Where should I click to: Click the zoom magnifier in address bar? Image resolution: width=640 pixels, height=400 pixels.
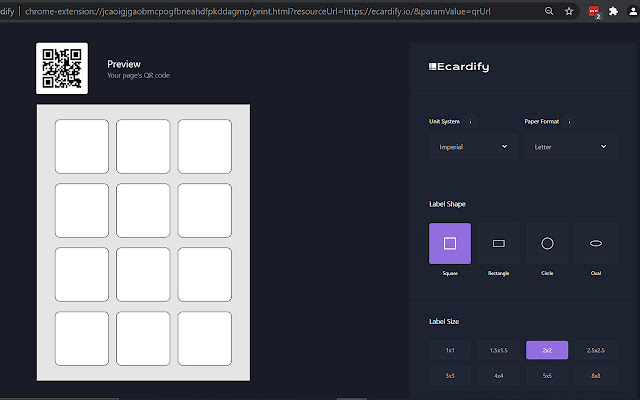coord(549,11)
